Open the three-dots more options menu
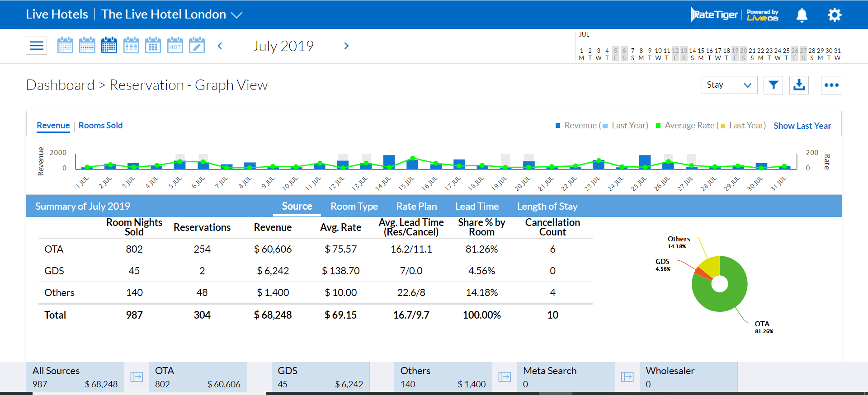This screenshot has height=395, width=868. pyautogui.click(x=831, y=85)
